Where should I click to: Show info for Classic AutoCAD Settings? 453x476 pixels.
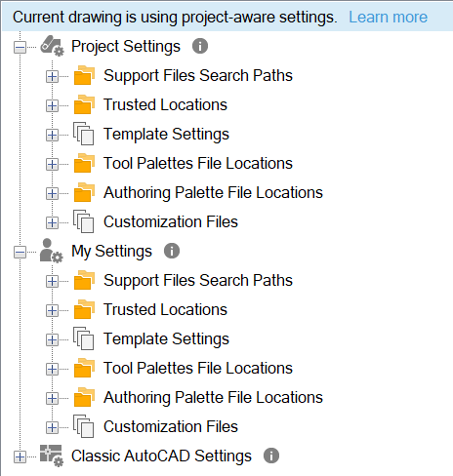271,456
